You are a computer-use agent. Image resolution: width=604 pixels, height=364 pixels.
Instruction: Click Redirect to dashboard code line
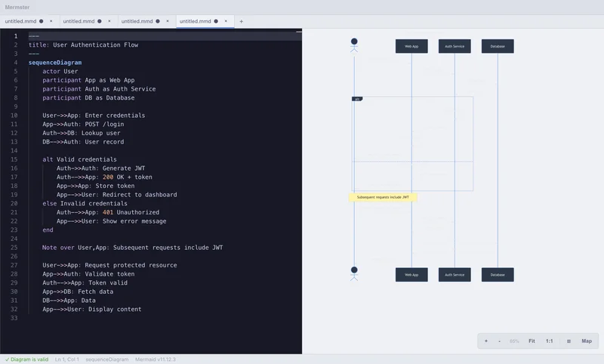click(x=117, y=195)
